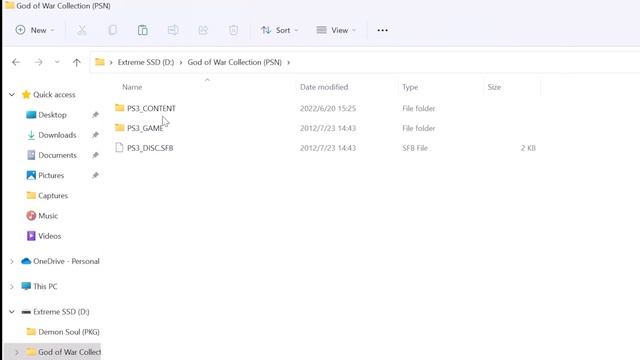The height and width of the screenshot is (360, 640).
Task: Expand chevron after Extreme SSD breadcrumb
Action: coord(181,62)
